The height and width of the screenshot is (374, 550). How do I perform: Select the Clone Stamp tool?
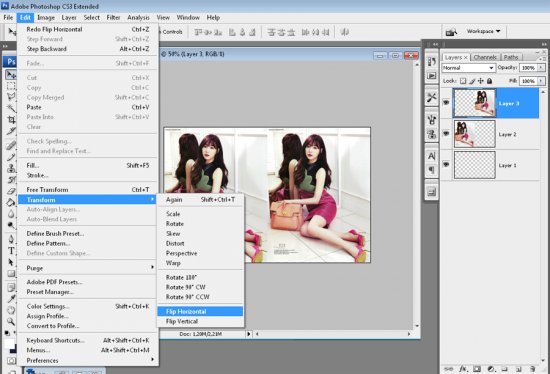click(11, 168)
